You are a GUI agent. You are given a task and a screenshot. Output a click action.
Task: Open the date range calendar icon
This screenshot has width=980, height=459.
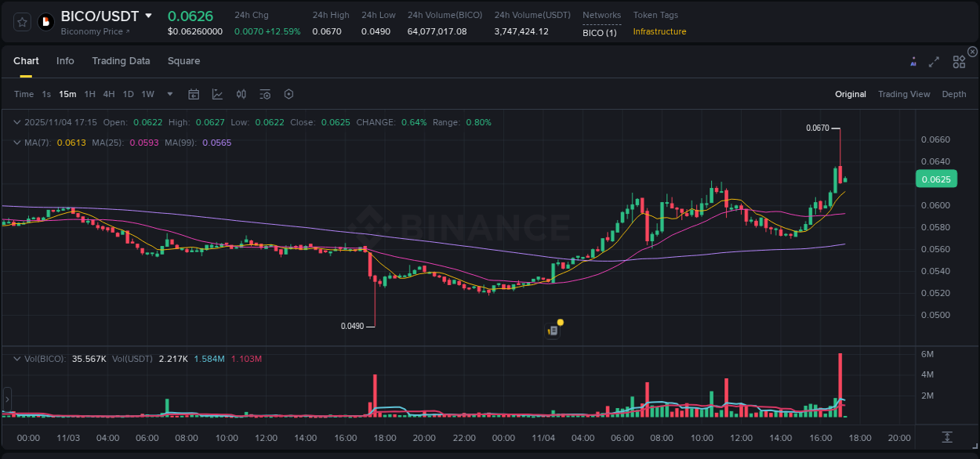[x=194, y=94]
